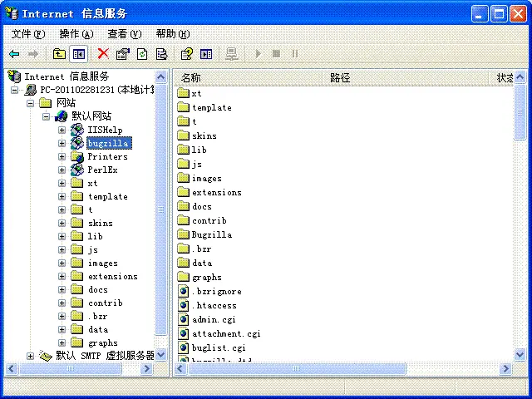Click the PerlEx virtual directory icon

(77, 170)
